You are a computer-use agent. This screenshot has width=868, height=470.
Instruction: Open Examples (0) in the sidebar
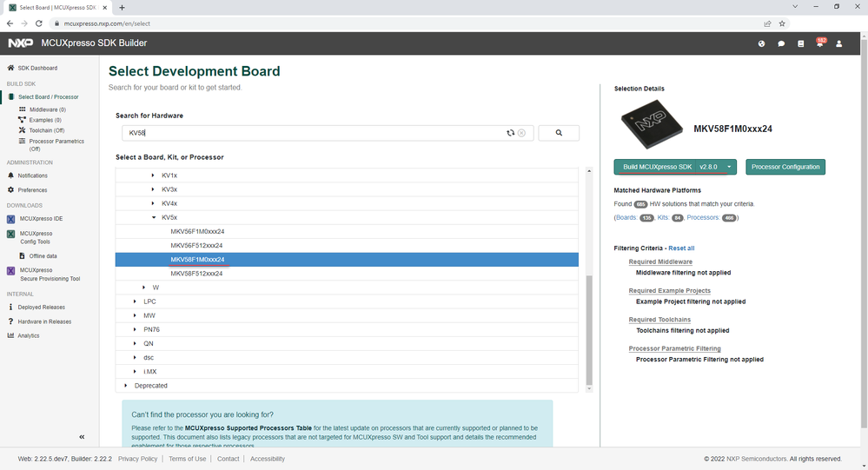pos(45,120)
